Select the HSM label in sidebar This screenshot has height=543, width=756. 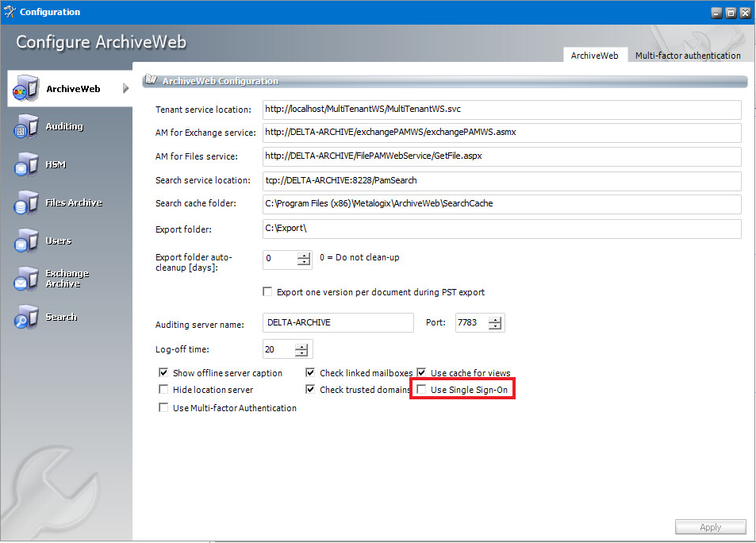[x=56, y=164]
